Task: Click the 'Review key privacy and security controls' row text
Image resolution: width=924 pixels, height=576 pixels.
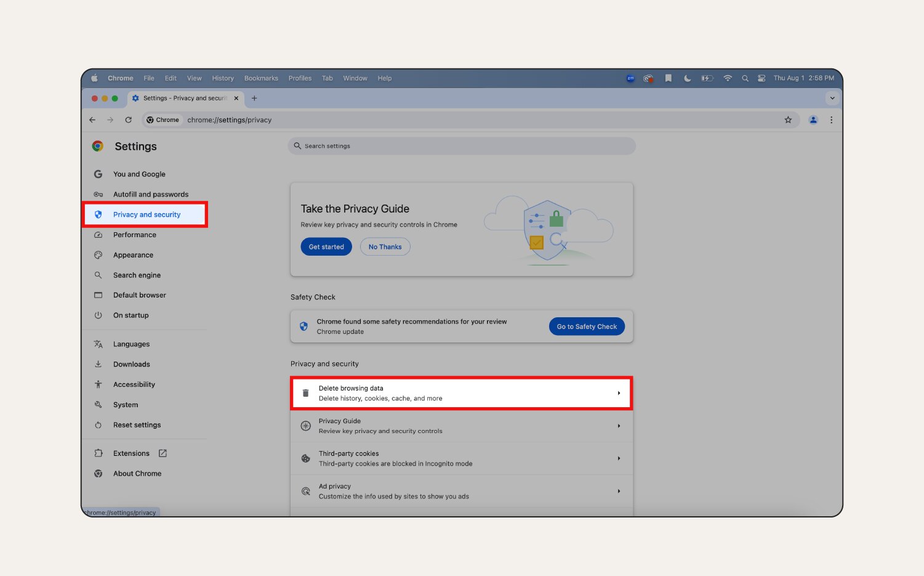Action: pos(380,431)
